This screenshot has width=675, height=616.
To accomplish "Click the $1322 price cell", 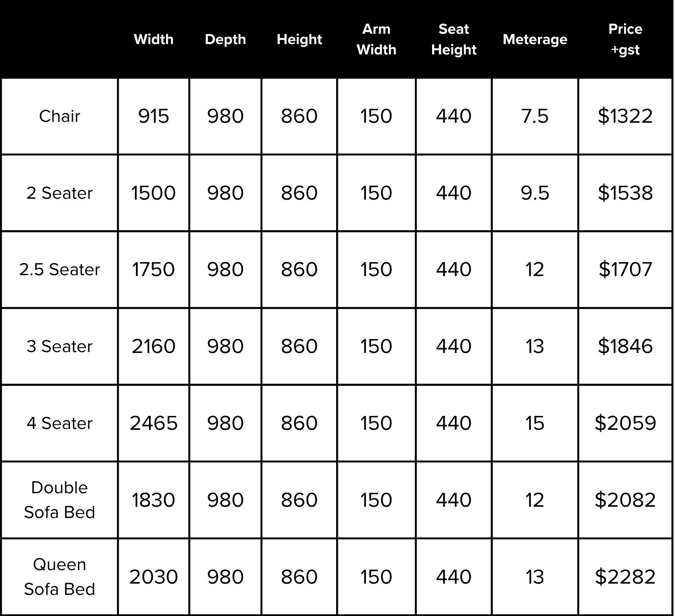I will click(x=625, y=116).
